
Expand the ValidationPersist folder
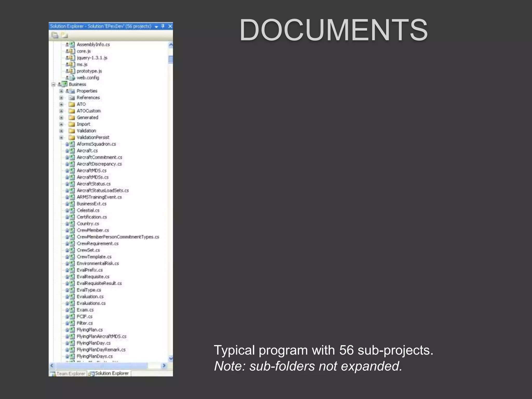coord(61,137)
